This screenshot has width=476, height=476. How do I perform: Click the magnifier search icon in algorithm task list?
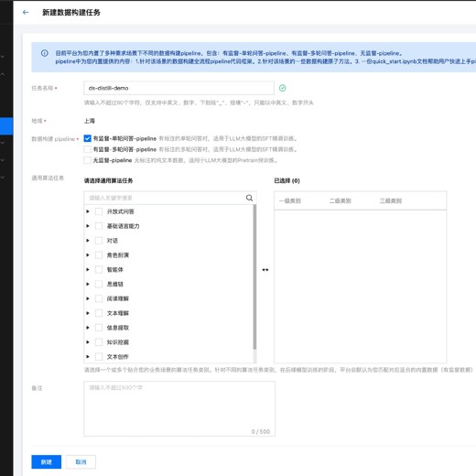249,198
